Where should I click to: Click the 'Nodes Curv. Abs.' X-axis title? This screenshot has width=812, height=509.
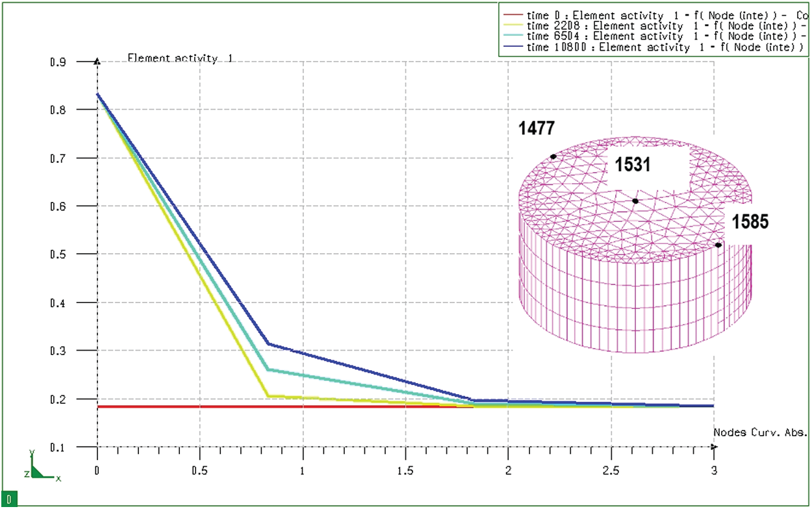[x=760, y=432]
